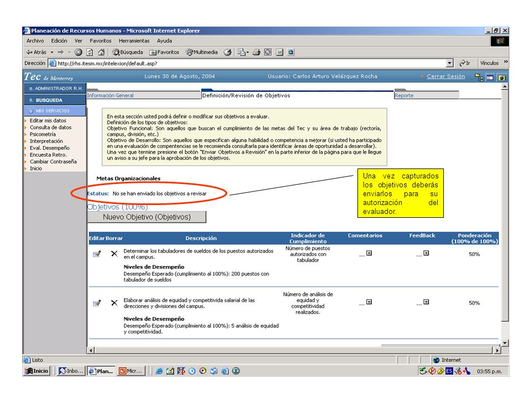This screenshot has height=399, width=532.
Task: Click the horizontal scrollbar right arrow
Action: coord(498,350)
